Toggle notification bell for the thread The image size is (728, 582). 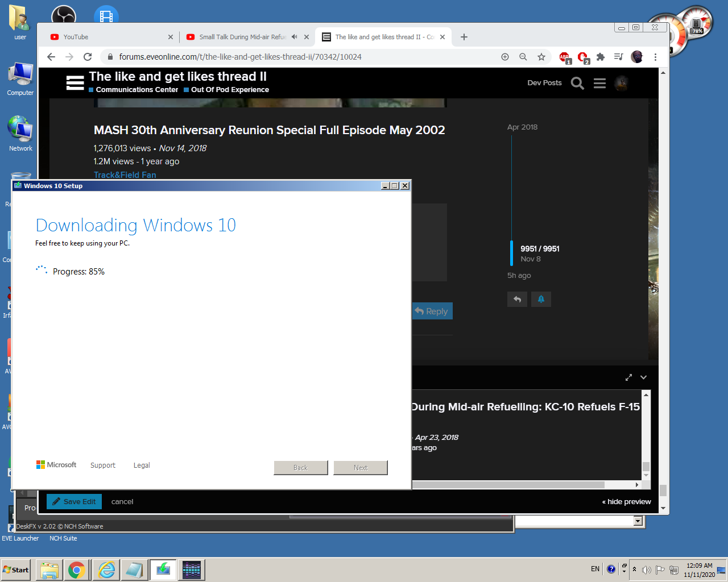(541, 299)
